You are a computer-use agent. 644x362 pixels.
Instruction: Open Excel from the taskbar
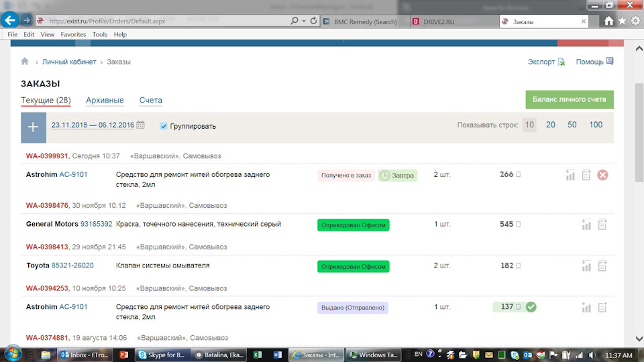tap(258, 355)
